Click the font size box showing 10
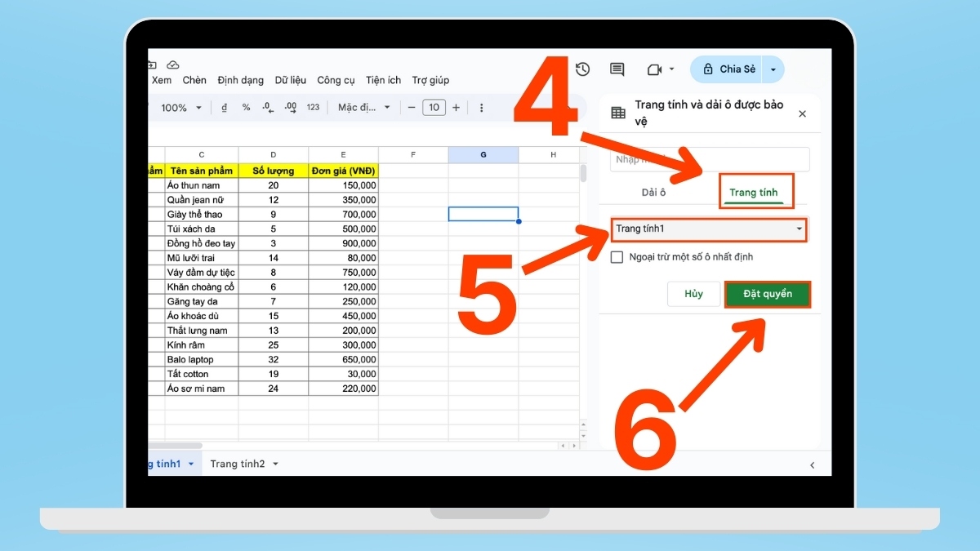Viewport: 980px width, 551px height. [434, 108]
